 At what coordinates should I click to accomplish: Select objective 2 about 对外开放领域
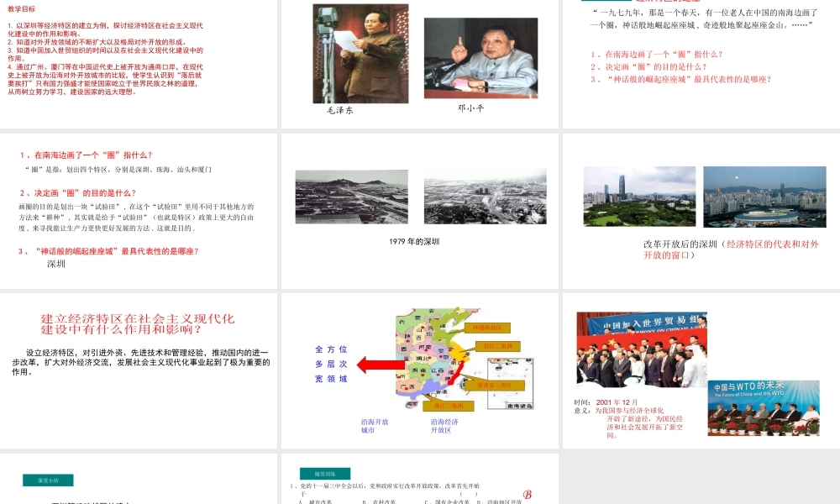click(97, 42)
